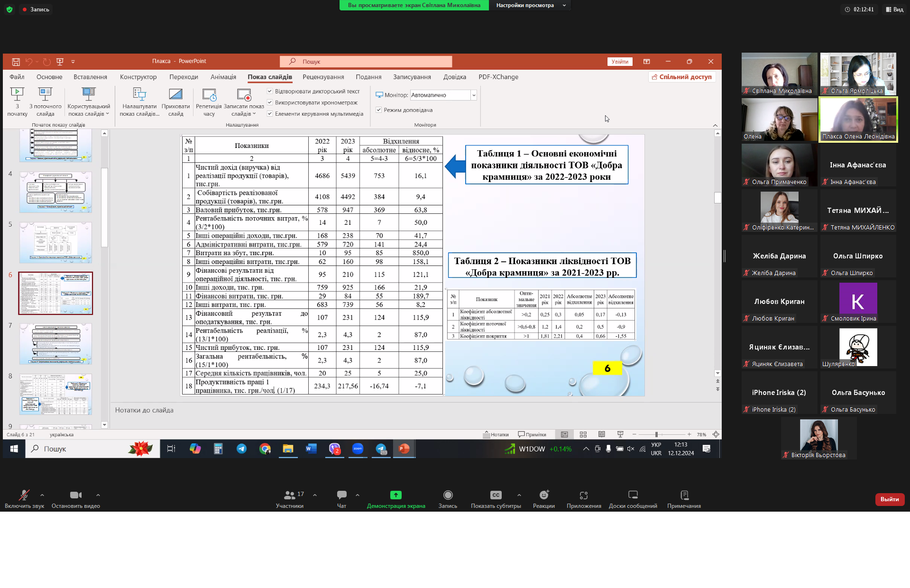Click the Спільний доступ share button
The height and width of the screenshot is (588, 910).
pyautogui.click(x=682, y=77)
